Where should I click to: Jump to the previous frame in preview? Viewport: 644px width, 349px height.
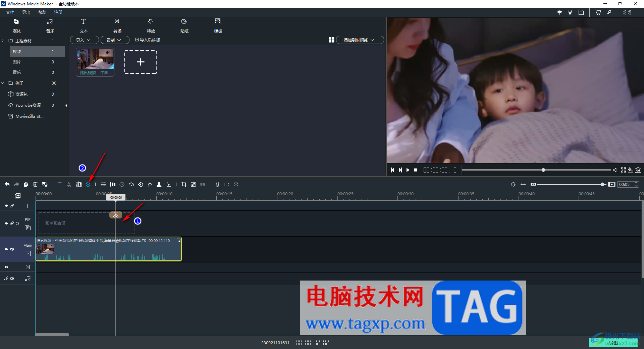tap(392, 170)
